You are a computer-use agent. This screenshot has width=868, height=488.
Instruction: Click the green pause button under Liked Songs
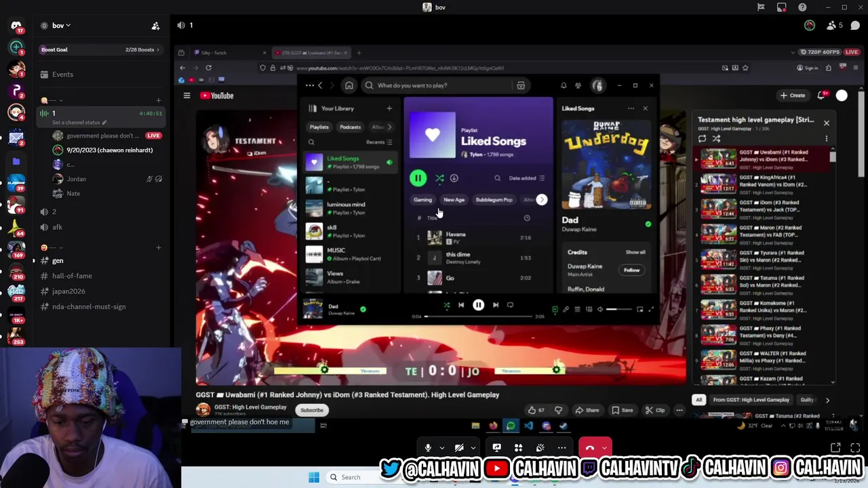[x=418, y=178]
